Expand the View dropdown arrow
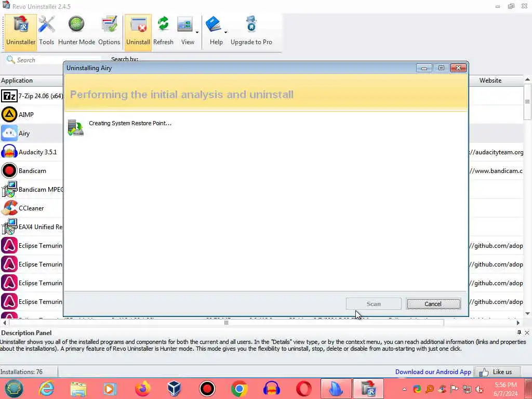This screenshot has width=532, height=399. 197,33
